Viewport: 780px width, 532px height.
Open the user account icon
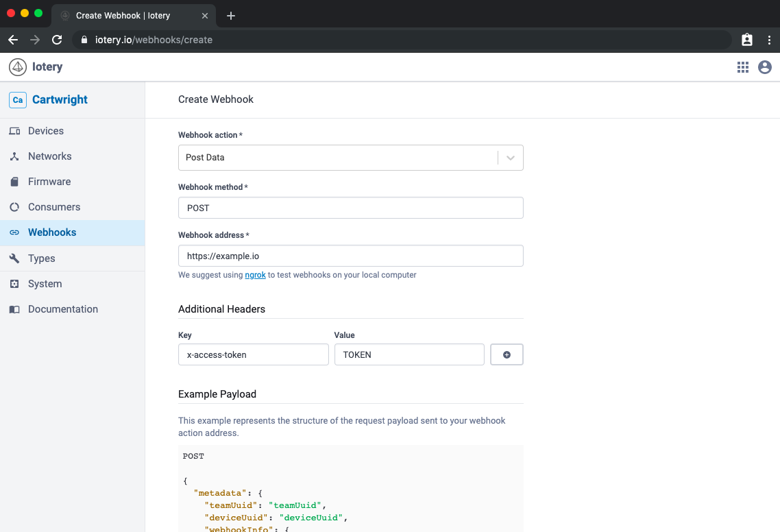(x=765, y=67)
